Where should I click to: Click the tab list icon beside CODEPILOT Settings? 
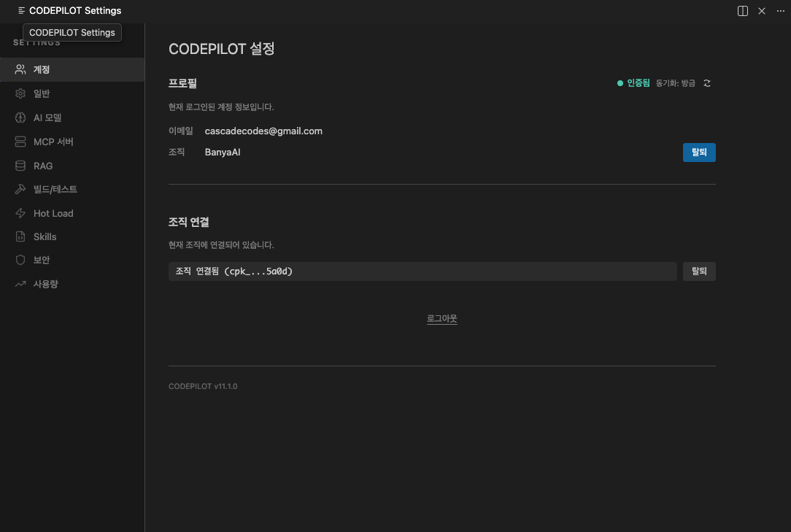click(21, 11)
